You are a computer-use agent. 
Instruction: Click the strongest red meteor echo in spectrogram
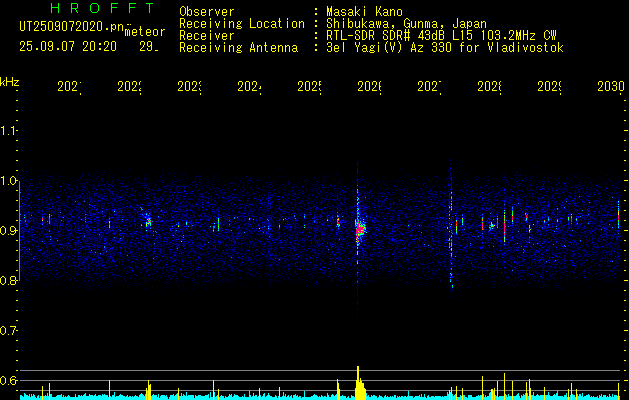click(x=359, y=230)
